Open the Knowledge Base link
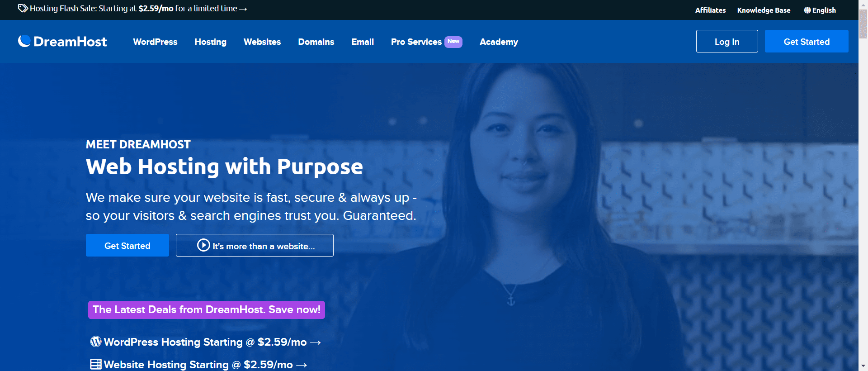Screen dimensions: 868x371 point(764,10)
